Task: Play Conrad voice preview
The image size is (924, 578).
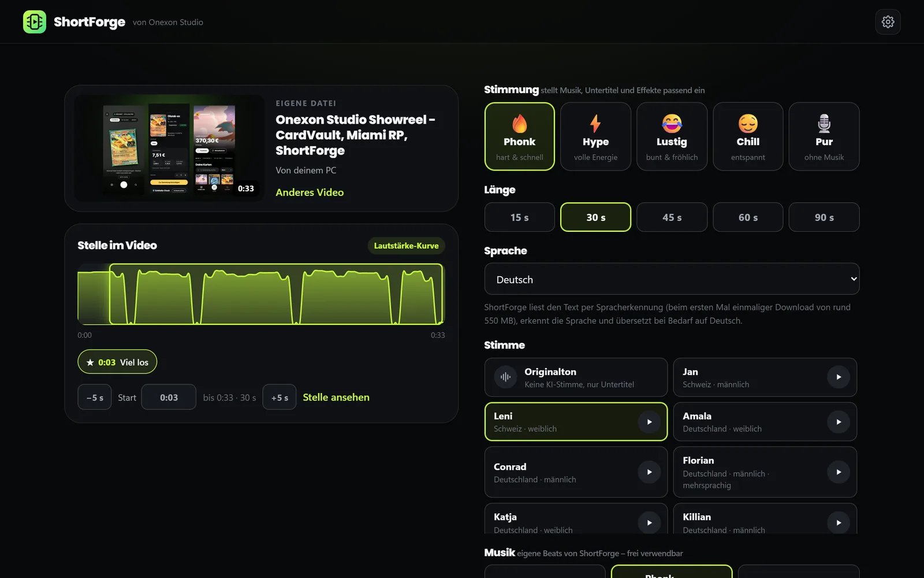Action: pos(649,472)
